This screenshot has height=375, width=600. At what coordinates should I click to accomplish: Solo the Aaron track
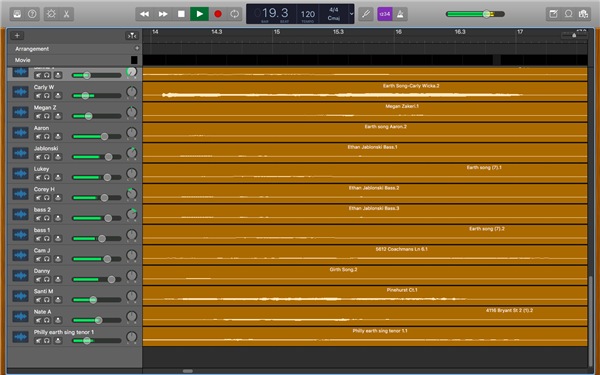pos(47,137)
